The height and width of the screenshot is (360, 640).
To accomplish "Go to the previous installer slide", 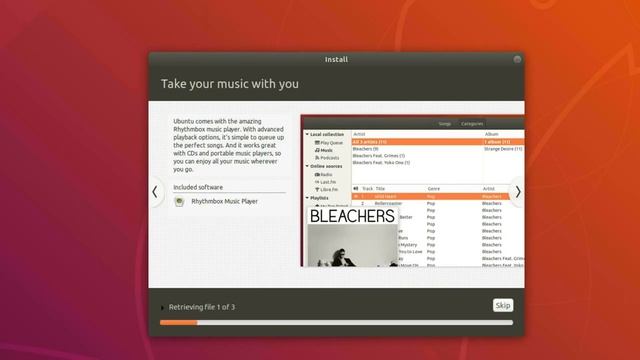I will (x=155, y=192).
